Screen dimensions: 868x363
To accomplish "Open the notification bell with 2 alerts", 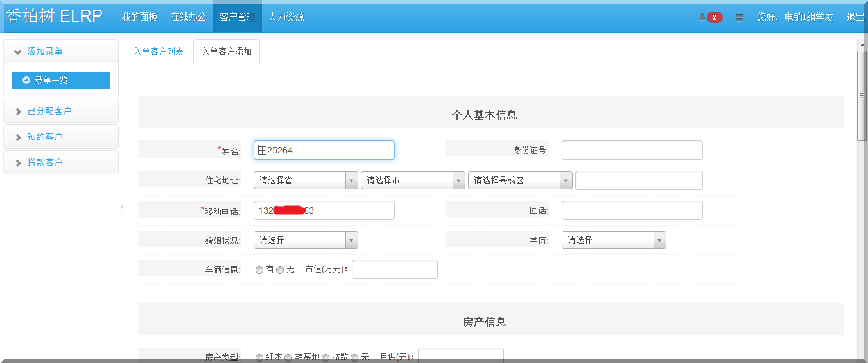I will click(x=710, y=17).
